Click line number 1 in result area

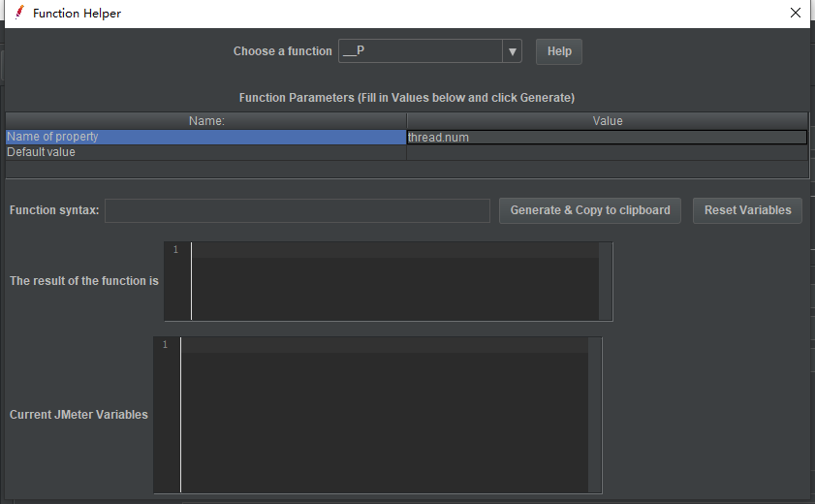pyautogui.click(x=175, y=250)
